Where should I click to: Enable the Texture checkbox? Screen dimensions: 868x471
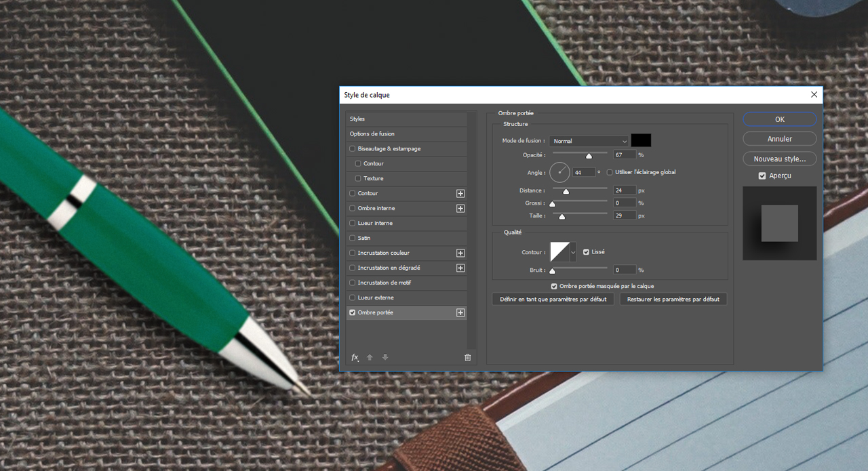click(x=358, y=178)
